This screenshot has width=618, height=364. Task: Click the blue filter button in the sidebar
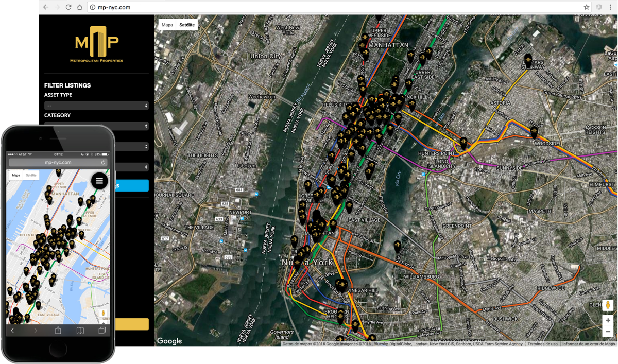point(131,186)
